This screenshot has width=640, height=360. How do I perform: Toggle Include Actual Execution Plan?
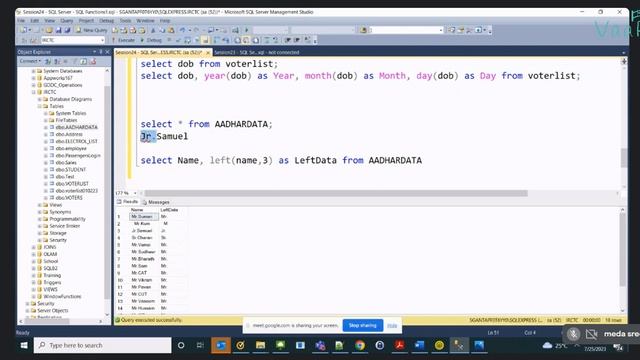click(217, 40)
